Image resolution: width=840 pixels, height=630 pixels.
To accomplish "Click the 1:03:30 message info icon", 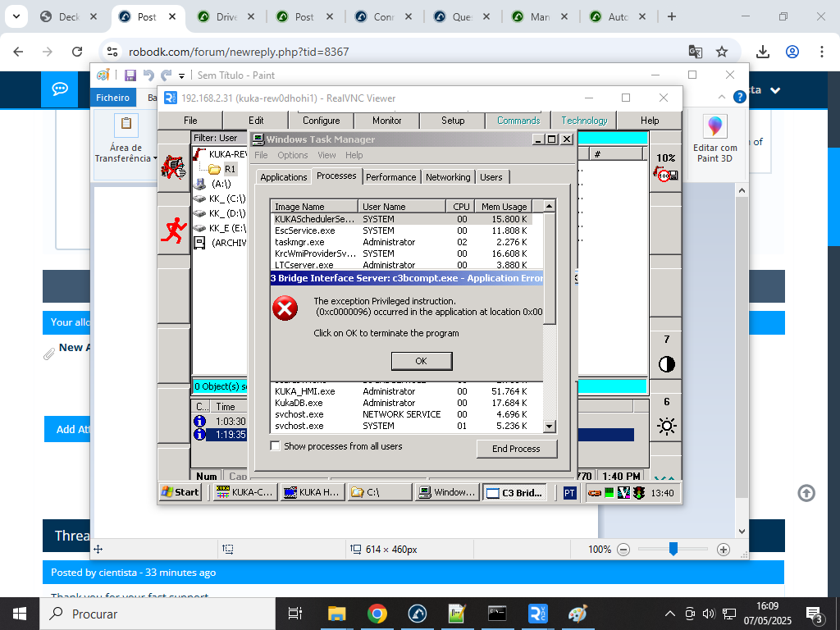I will click(x=199, y=421).
